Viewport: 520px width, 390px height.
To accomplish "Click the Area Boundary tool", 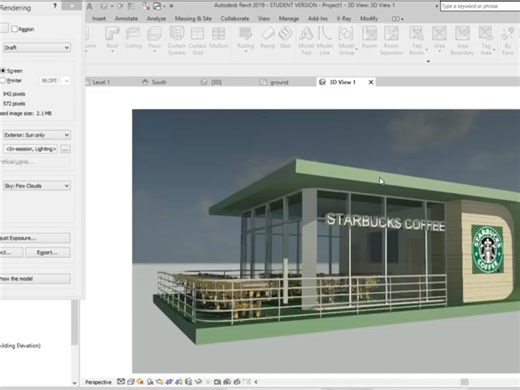I will tap(462, 40).
